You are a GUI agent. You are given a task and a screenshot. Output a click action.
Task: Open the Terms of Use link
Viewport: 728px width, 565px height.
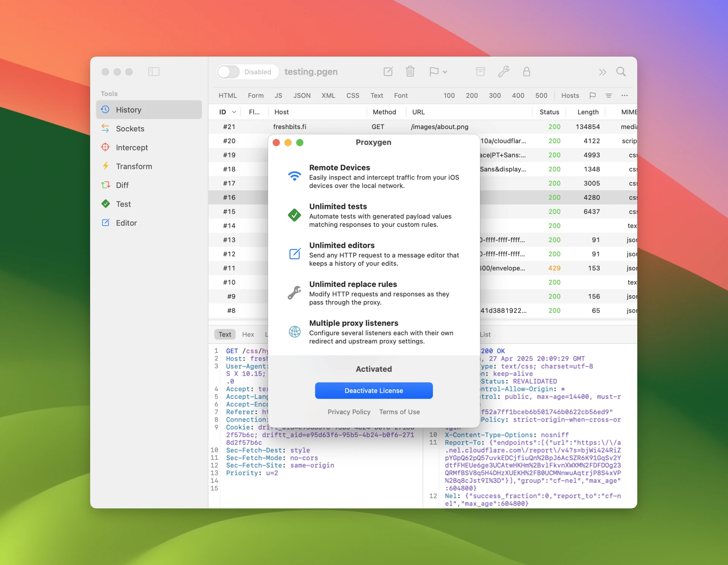pyautogui.click(x=399, y=412)
